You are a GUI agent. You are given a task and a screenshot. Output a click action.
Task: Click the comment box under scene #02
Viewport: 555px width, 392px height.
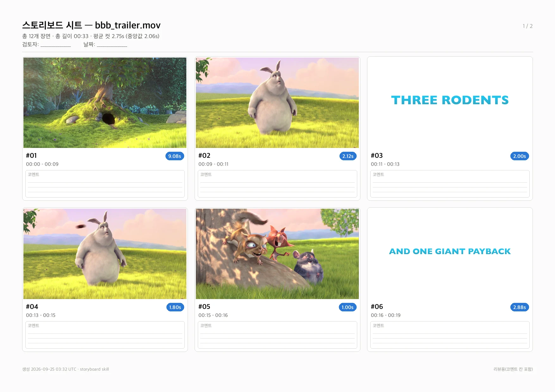click(x=277, y=184)
